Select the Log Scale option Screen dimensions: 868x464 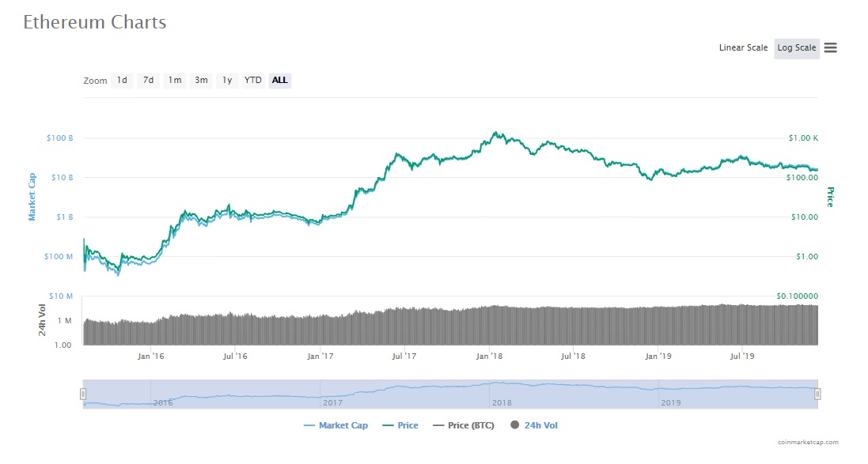click(796, 47)
